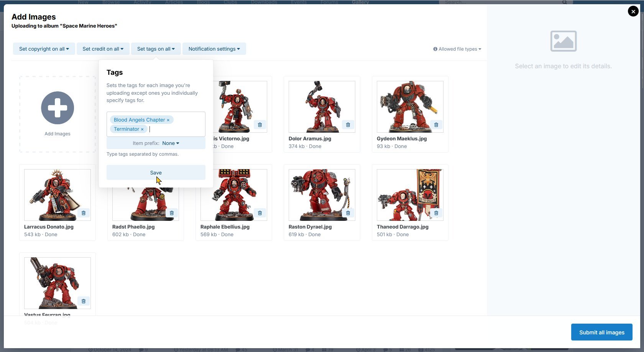Delete the Dolor Aramus.jpg image via trash icon
The height and width of the screenshot is (352, 644).
(348, 125)
